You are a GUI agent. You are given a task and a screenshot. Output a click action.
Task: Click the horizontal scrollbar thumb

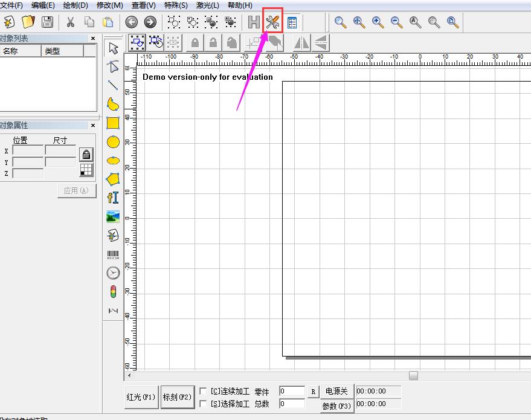pos(413,375)
